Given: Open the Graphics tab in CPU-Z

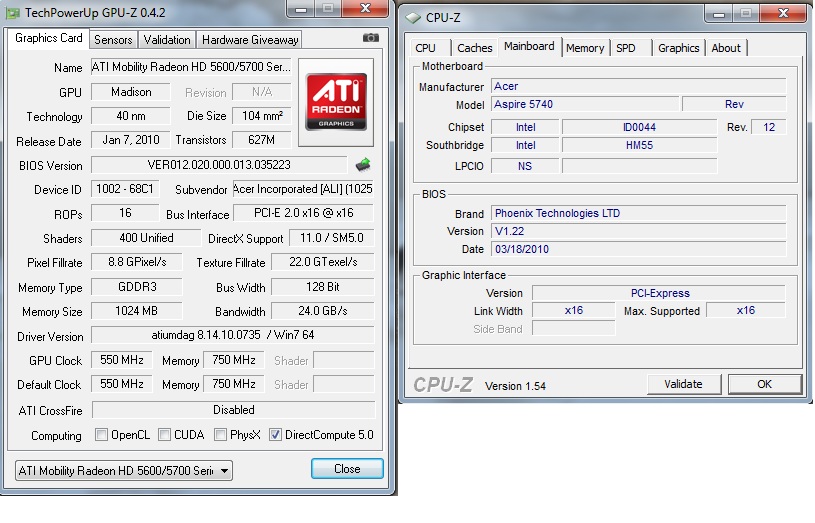Looking at the screenshot, I should pos(678,48).
